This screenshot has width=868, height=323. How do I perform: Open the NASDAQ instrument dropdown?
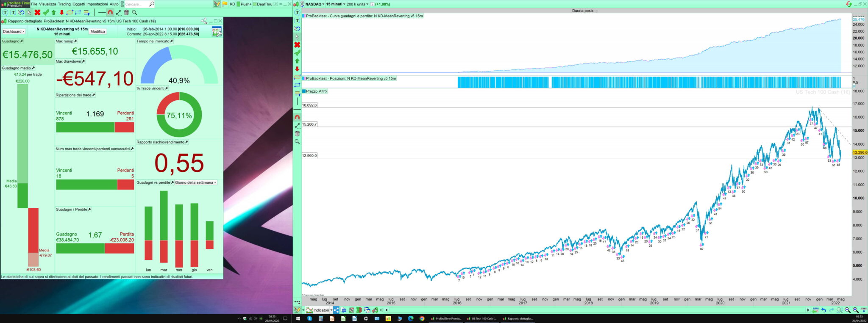(314, 4)
